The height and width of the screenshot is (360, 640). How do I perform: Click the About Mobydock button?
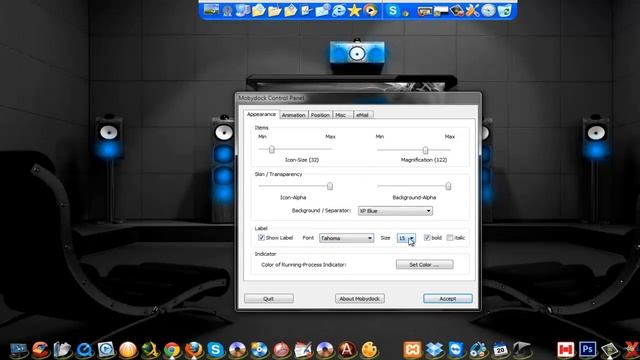point(360,299)
